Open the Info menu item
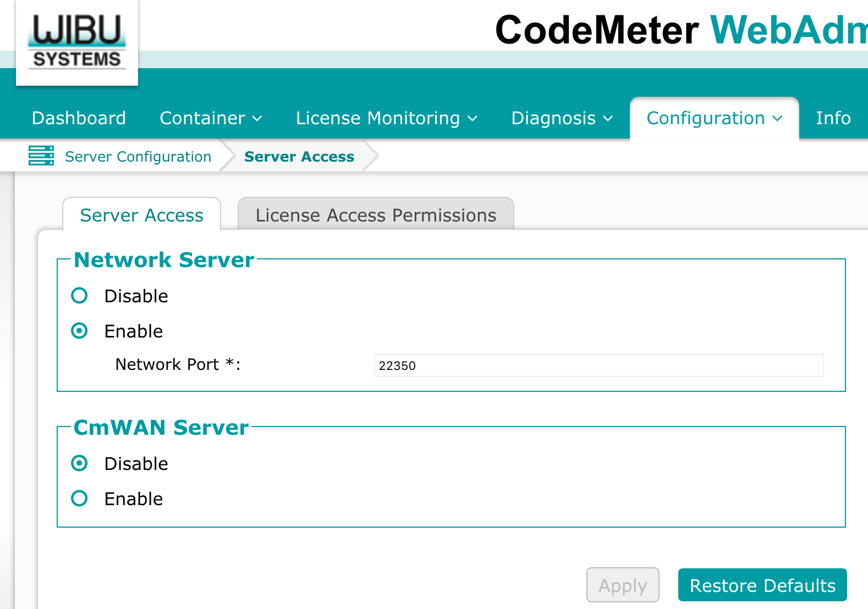This screenshot has width=868, height=609. 833,118
